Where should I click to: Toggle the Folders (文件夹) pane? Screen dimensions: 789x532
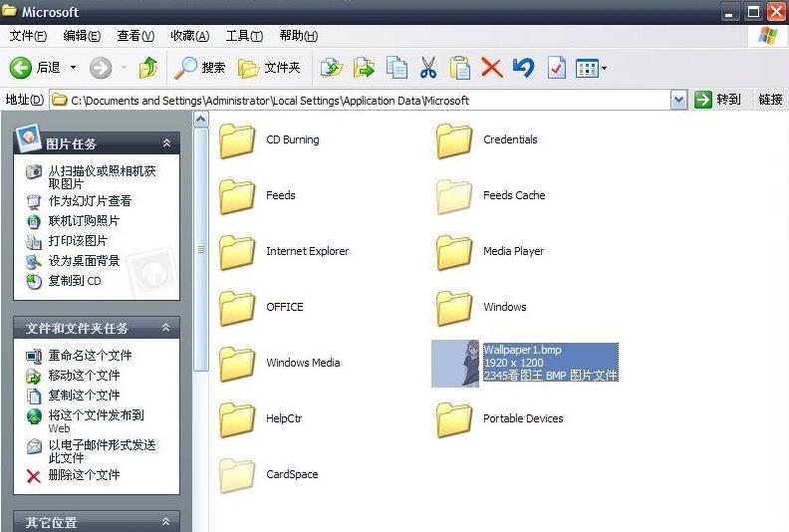point(269,68)
